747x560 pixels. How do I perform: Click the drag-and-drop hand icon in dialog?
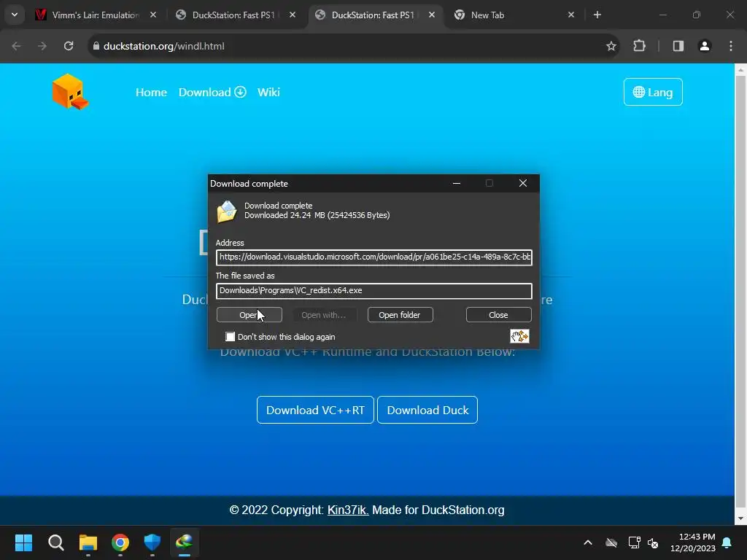point(519,336)
